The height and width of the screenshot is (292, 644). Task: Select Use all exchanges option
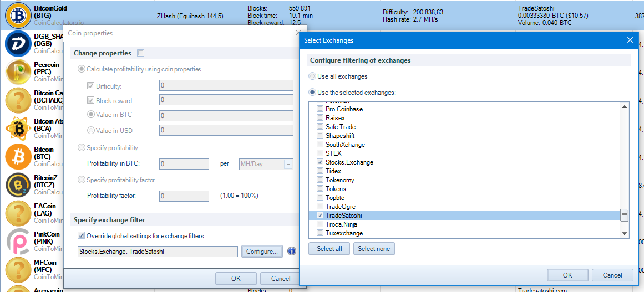pyautogui.click(x=312, y=76)
